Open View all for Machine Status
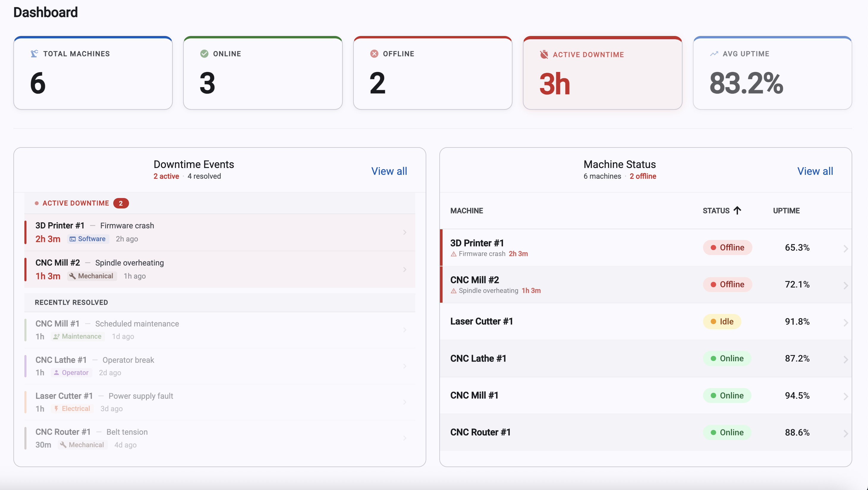Image resolution: width=868 pixels, height=490 pixels. (815, 171)
